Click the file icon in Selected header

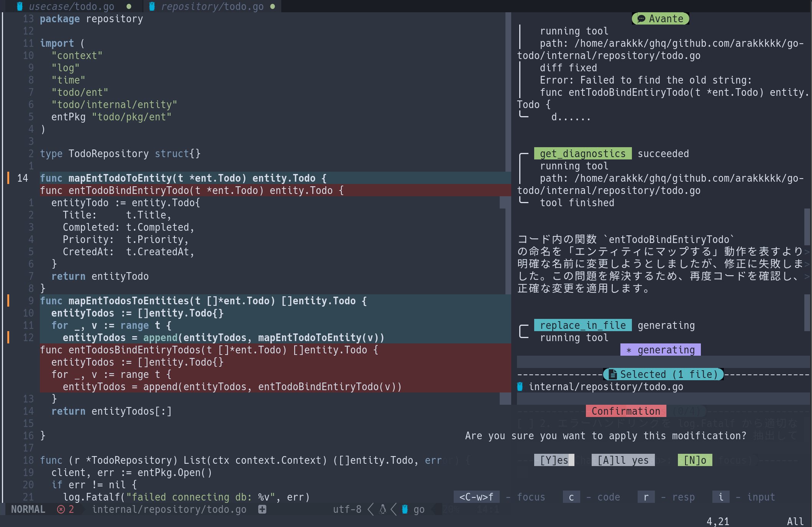coord(612,374)
